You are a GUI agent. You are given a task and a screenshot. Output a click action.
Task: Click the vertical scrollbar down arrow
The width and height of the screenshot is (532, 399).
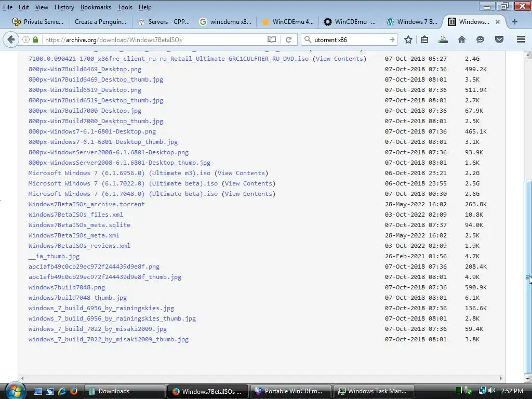[527, 378]
